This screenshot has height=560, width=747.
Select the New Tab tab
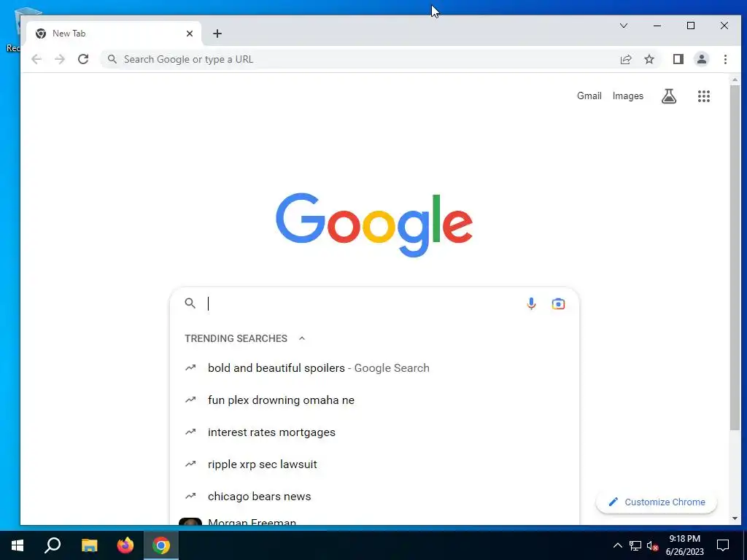pyautogui.click(x=113, y=34)
